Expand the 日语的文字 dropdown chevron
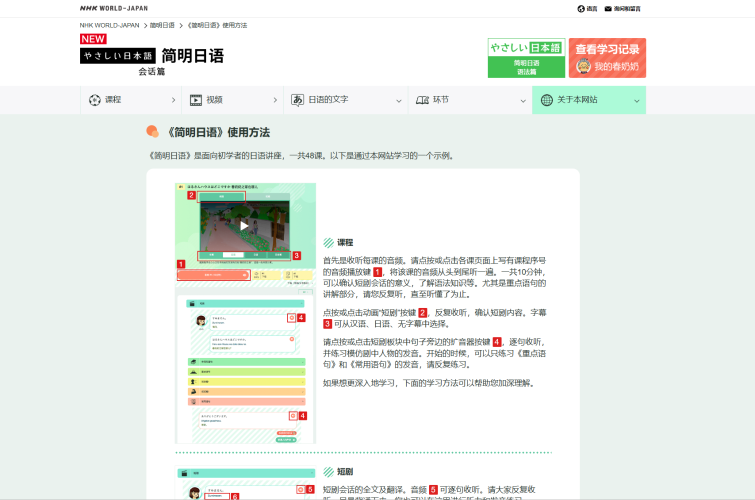This screenshot has width=755, height=500. [399, 101]
